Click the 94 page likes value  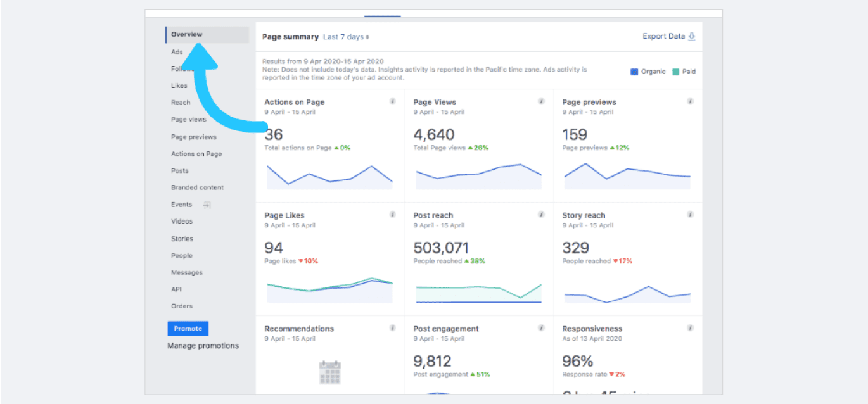pyautogui.click(x=274, y=248)
